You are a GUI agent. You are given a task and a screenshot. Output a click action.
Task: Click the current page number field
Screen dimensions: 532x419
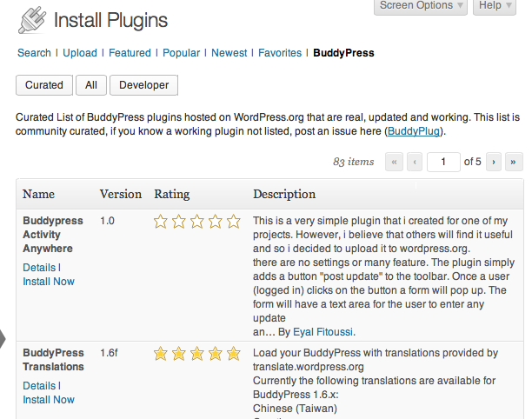pos(443,162)
